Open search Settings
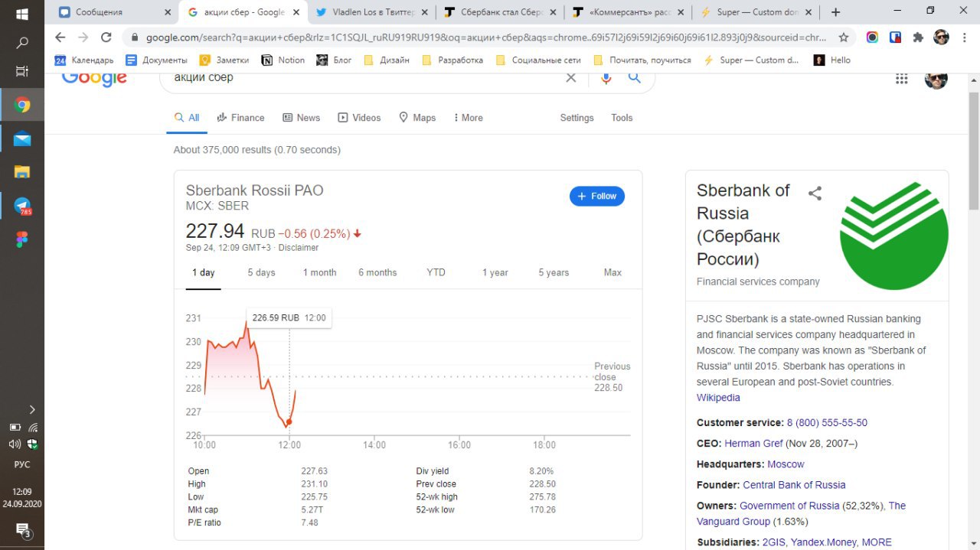The height and width of the screenshot is (550, 980). (577, 118)
